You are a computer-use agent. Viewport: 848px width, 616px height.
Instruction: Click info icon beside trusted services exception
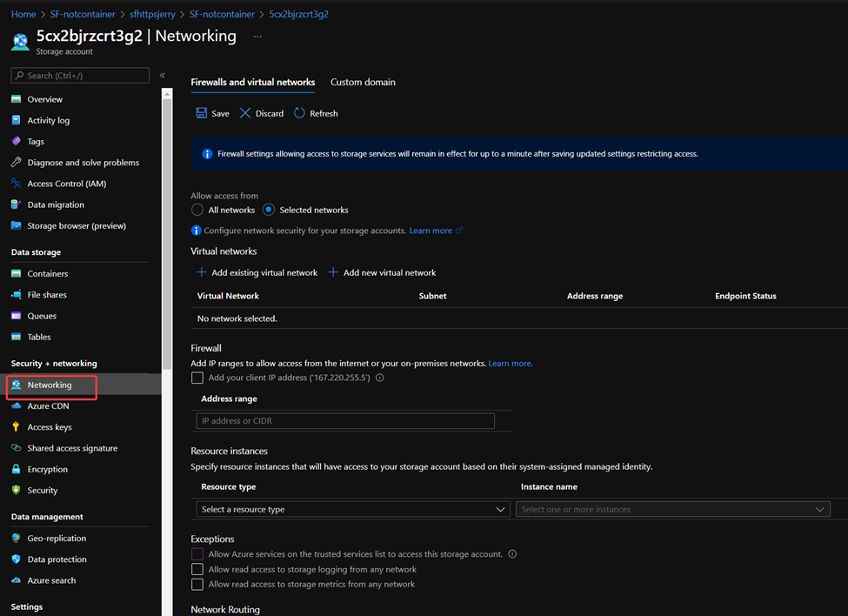[x=512, y=554]
